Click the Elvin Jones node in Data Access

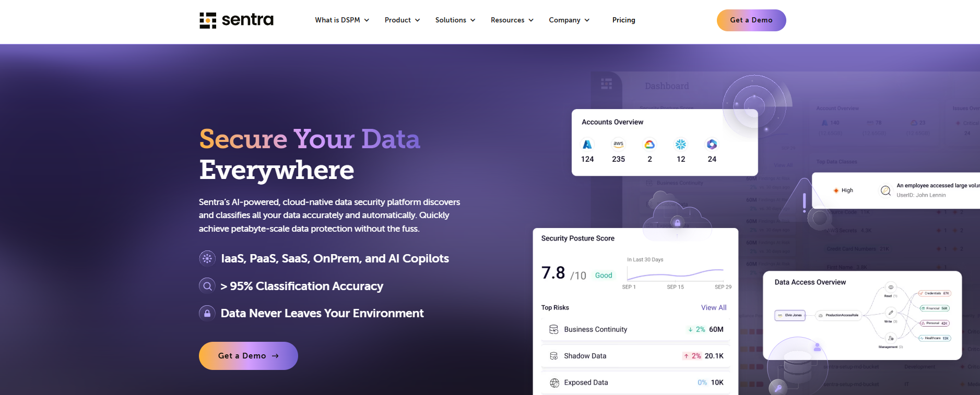[x=790, y=315]
